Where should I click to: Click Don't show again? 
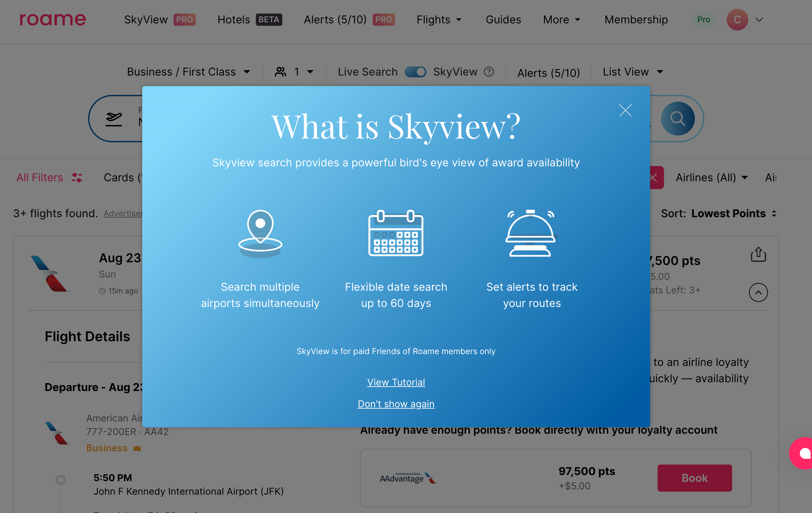pos(396,404)
